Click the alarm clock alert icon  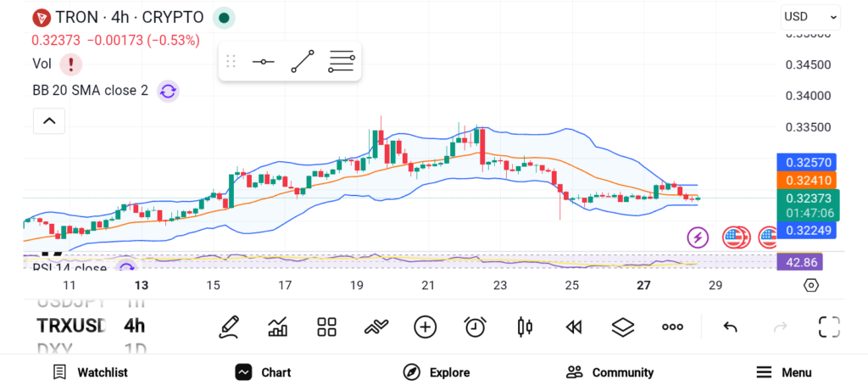475,327
